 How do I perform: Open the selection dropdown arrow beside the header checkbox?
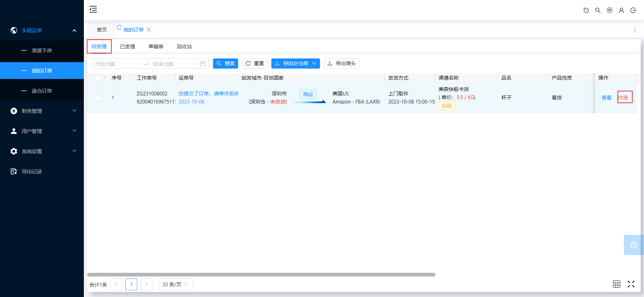105,77
